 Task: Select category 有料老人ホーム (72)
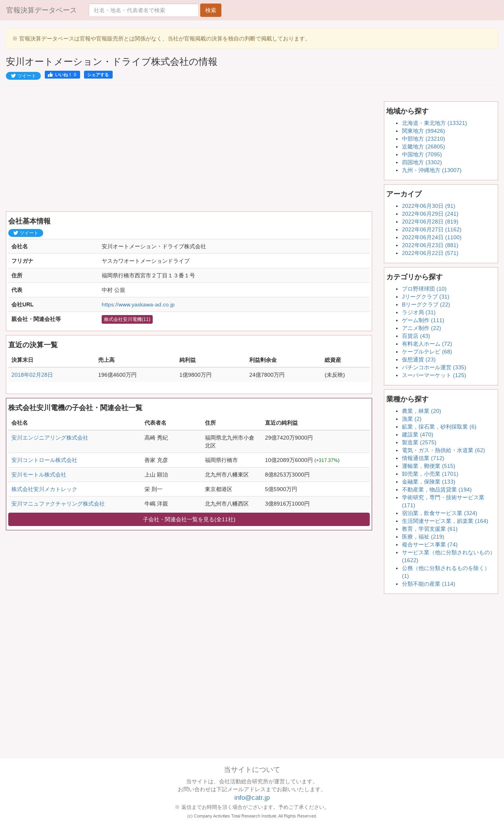pyautogui.click(x=427, y=344)
